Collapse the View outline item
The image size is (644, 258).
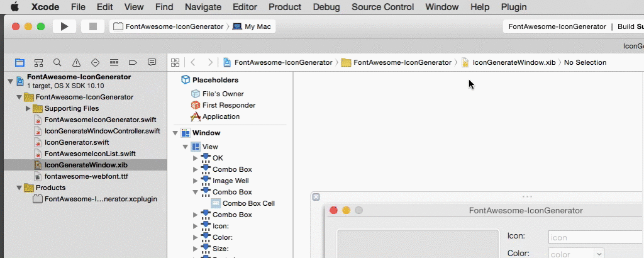pyautogui.click(x=185, y=147)
